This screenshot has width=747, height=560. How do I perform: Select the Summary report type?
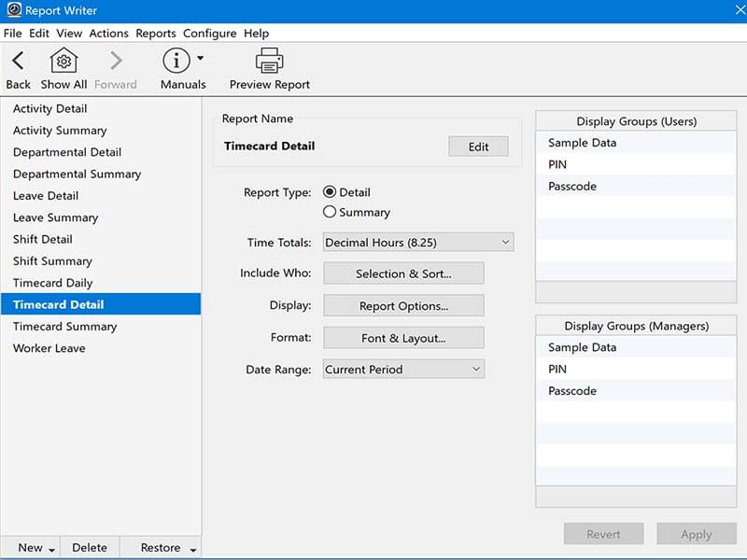point(330,212)
